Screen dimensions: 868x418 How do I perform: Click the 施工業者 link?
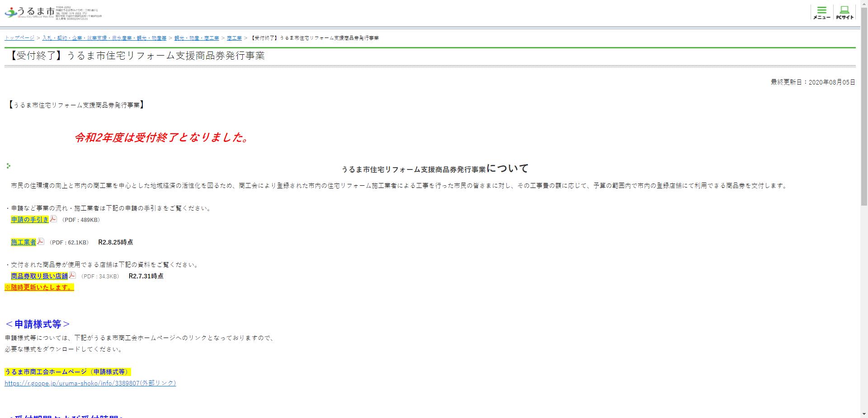[23, 242]
